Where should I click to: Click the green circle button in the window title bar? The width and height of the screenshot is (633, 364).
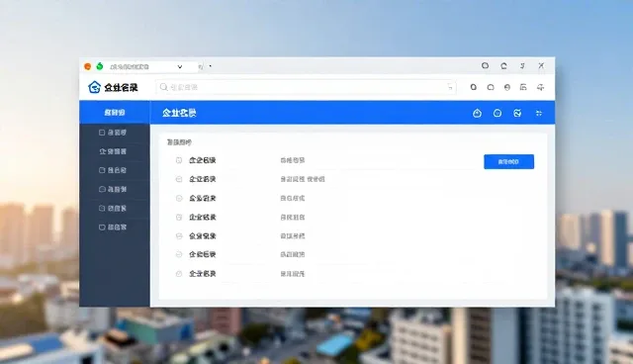[x=100, y=66]
